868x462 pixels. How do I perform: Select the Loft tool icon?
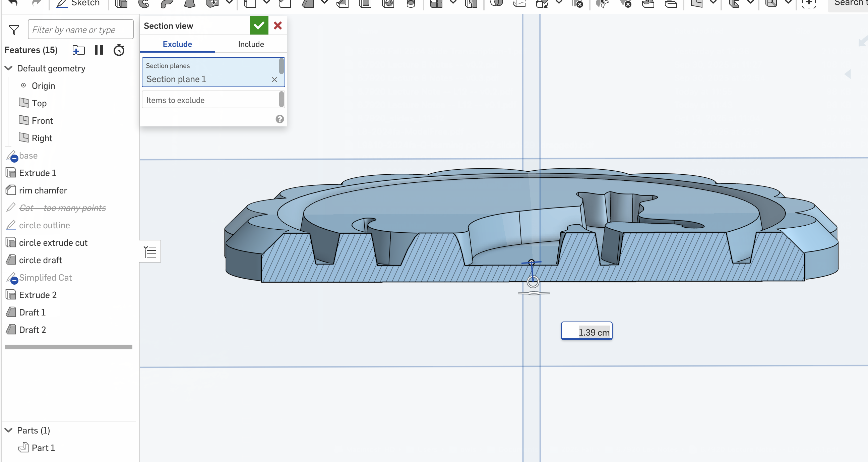pos(190,3)
